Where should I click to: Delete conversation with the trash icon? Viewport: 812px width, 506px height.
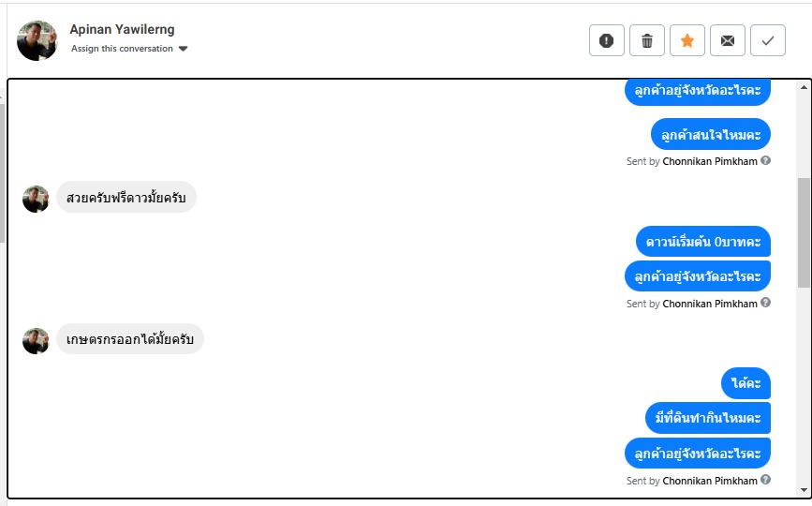(x=646, y=40)
